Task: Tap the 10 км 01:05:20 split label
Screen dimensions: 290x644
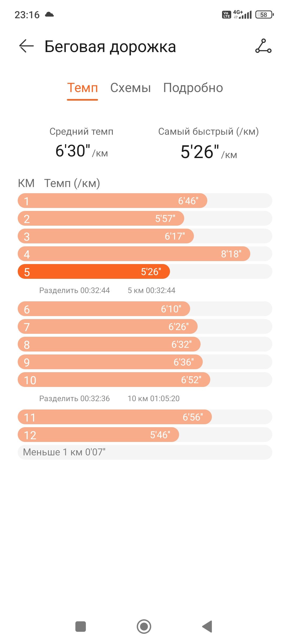Action: pyautogui.click(x=154, y=398)
